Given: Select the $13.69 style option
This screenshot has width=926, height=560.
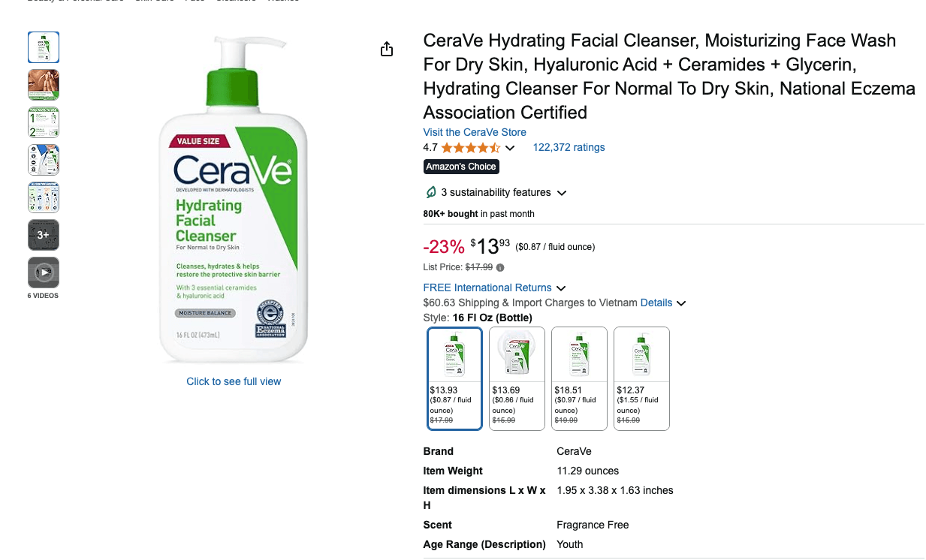Looking at the screenshot, I should (517, 379).
